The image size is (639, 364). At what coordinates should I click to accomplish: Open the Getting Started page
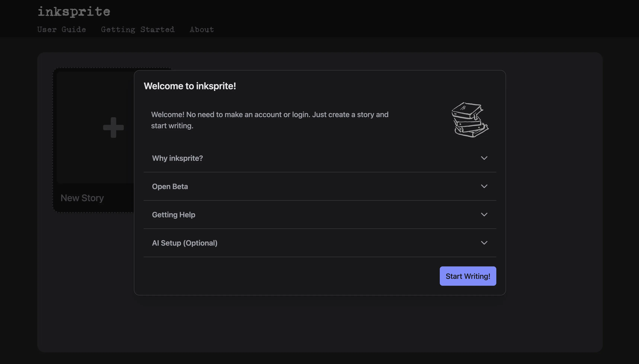tap(138, 30)
